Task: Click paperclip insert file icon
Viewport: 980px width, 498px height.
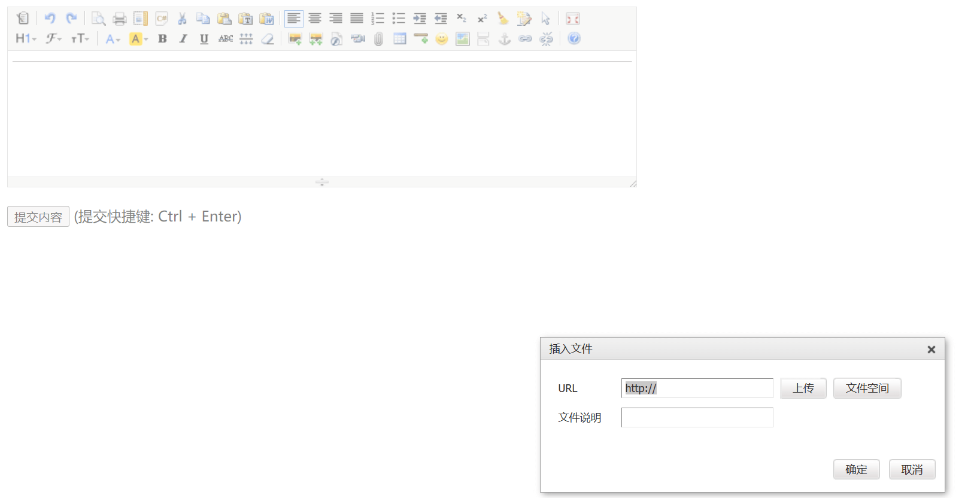Action: point(378,38)
